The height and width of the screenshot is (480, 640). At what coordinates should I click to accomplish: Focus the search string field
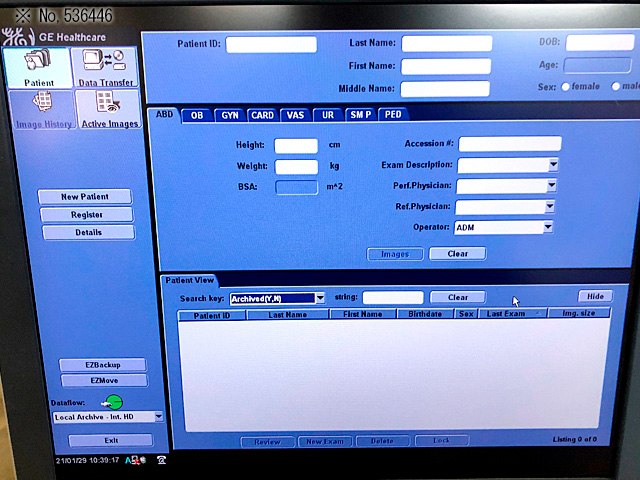pyautogui.click(x=393, y=298)
